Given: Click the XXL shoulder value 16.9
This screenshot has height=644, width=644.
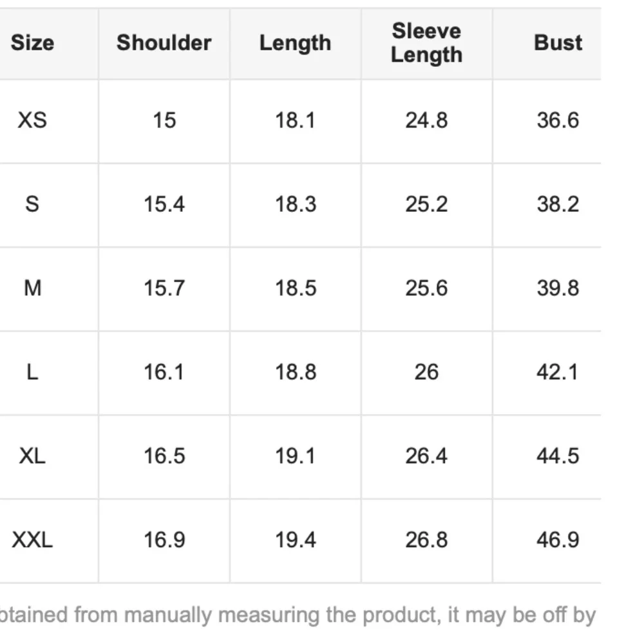Looking at the screenshot, I should [x=164, y=540].
